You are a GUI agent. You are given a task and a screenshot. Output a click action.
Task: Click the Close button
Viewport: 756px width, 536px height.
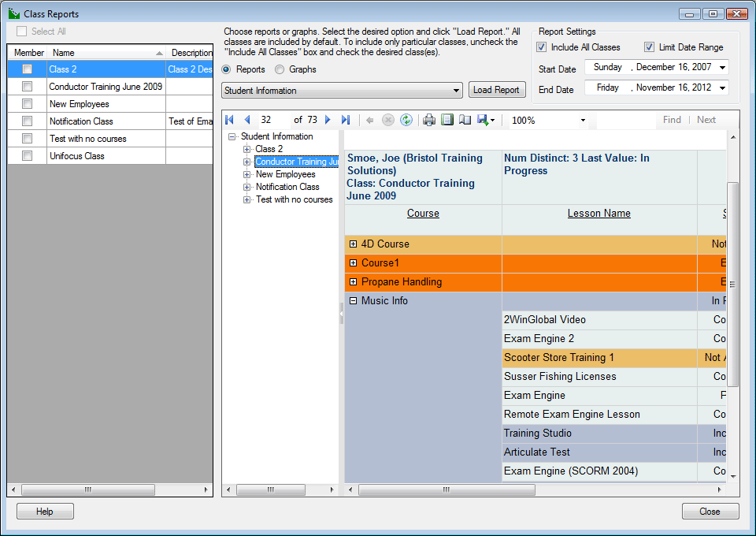click(710, 512)
